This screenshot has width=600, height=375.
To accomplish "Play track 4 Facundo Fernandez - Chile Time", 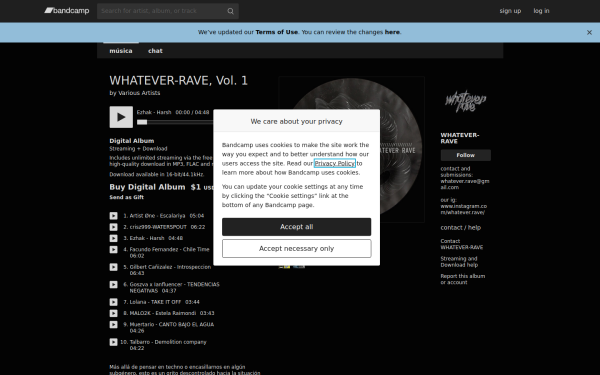I will pos(114,249).
